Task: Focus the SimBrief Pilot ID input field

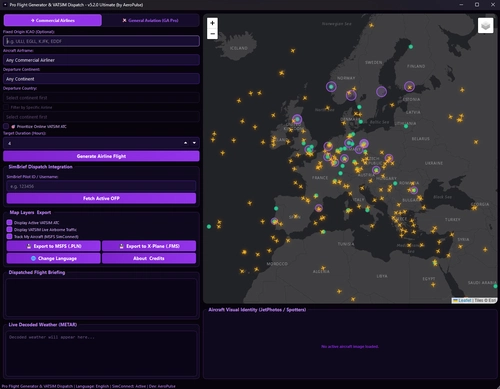Action: pos(101,186)
